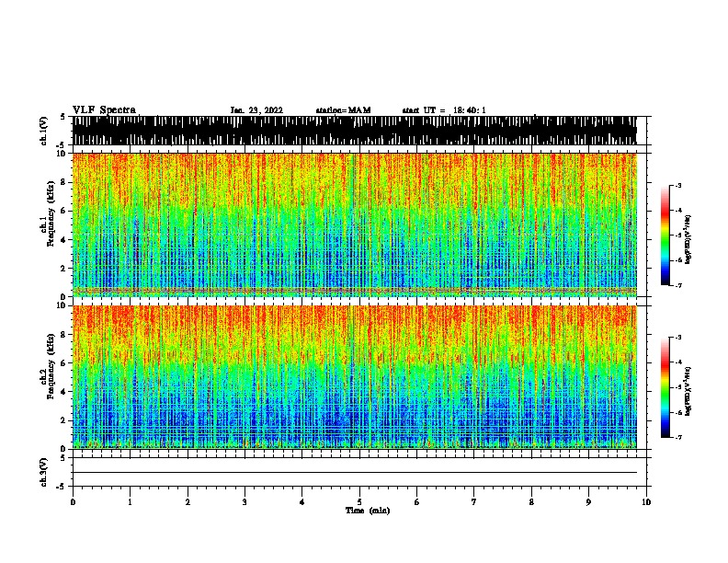Click the "-7" label on ch.1 colorbar

(x=677, y=285)
